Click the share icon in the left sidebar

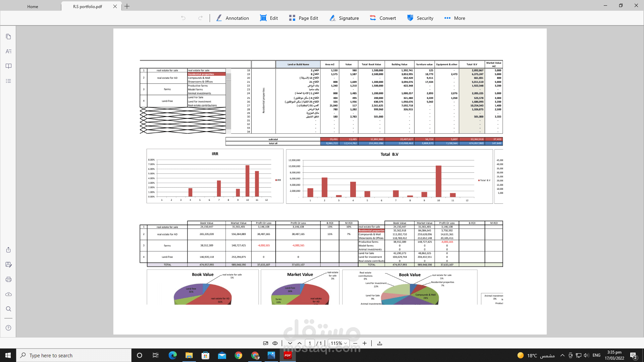[8, 250]
